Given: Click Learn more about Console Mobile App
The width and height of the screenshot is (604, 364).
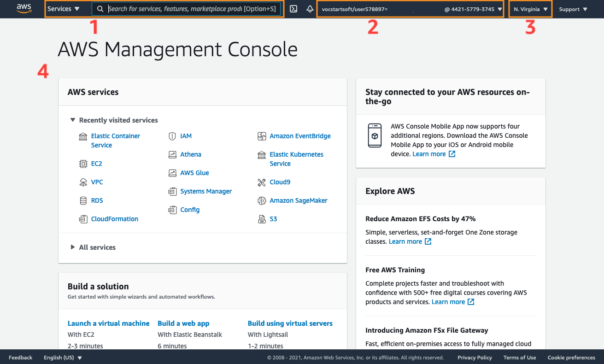Looking at the screenshot, I should tap(429, 154).
